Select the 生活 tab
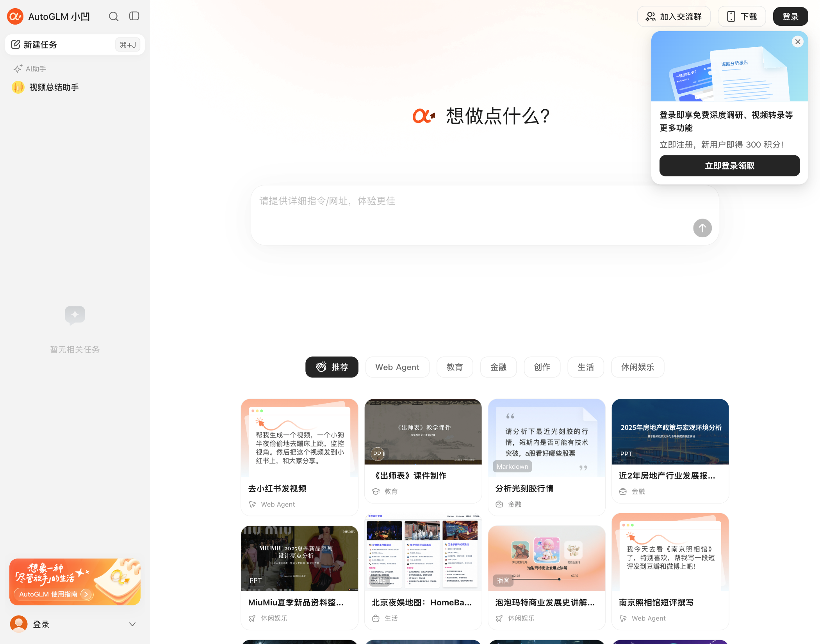 (586, 367)
